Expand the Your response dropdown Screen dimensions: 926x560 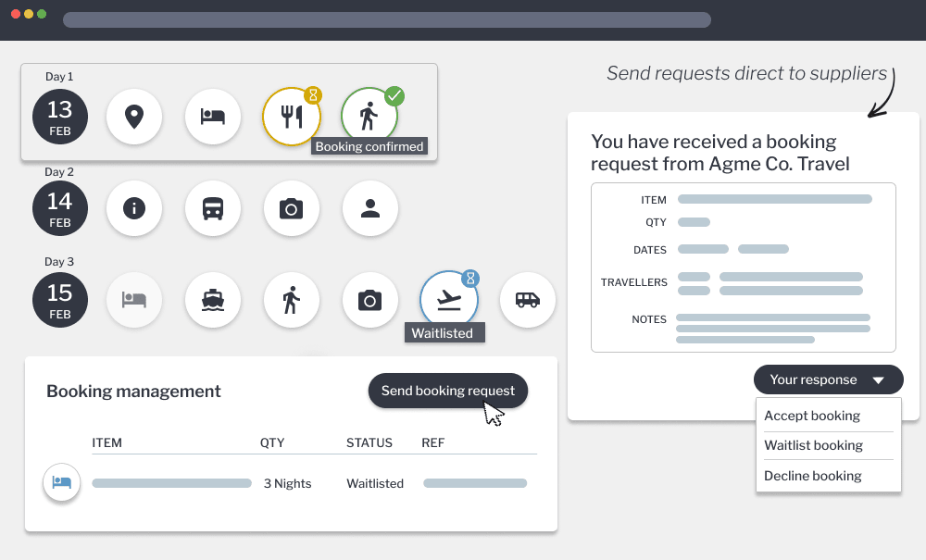828,380
